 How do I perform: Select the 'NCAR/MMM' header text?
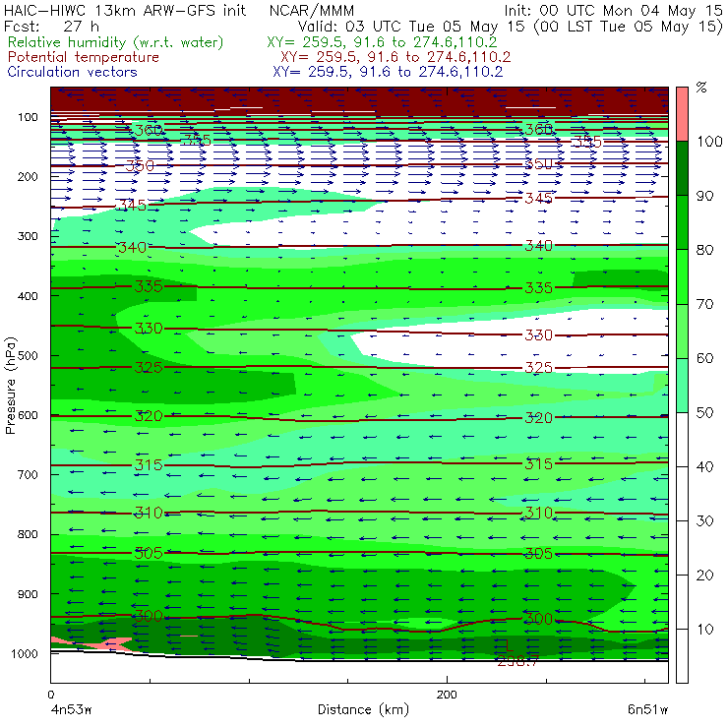pyautogui.click(x=312, y=10)
